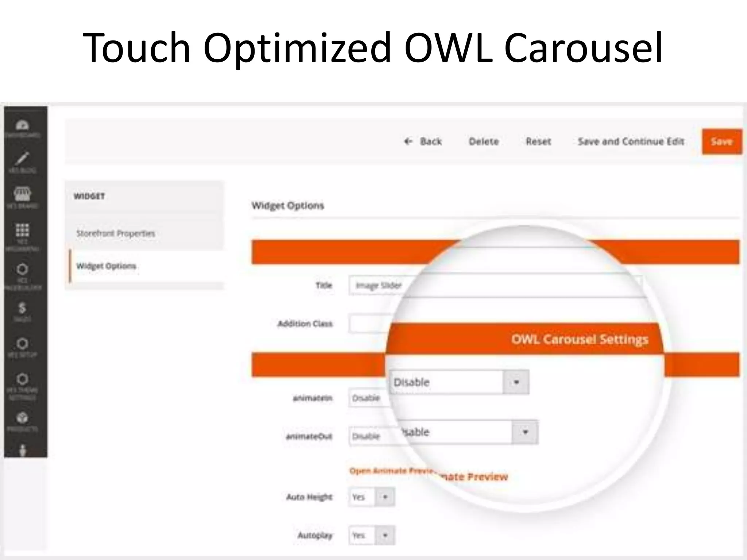
Task: Click the Widget Options page heading
Action: 288,206
